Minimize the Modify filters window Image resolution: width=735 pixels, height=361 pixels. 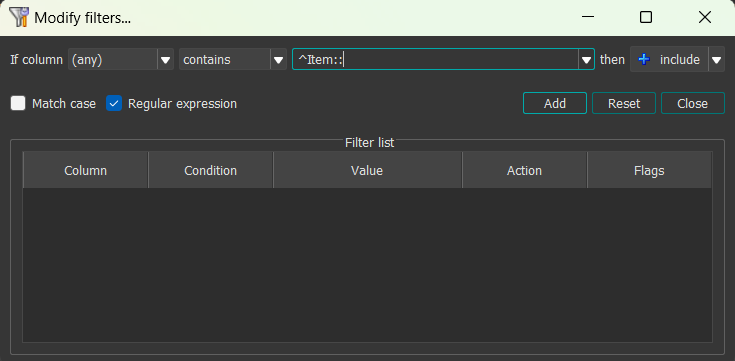(587, 17)
